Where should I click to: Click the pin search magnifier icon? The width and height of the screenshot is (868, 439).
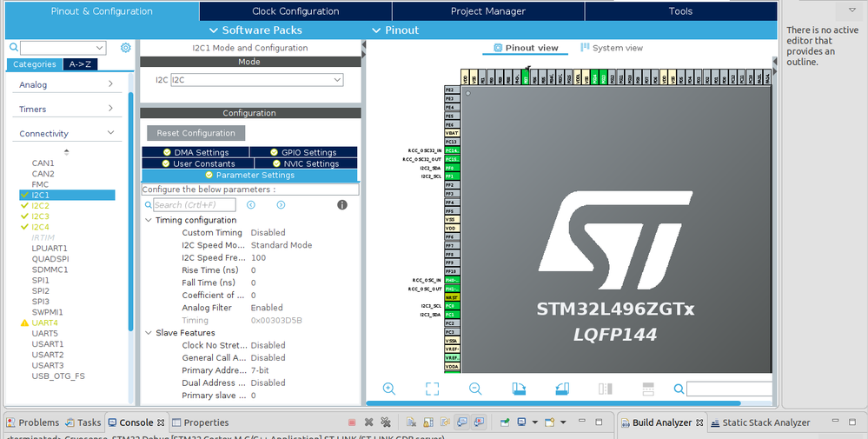[x=679, y=389]
